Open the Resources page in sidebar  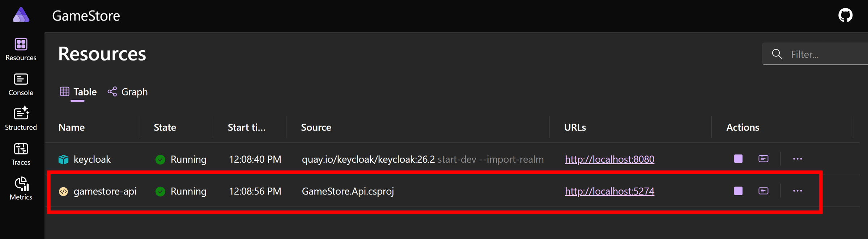[21, 49]
